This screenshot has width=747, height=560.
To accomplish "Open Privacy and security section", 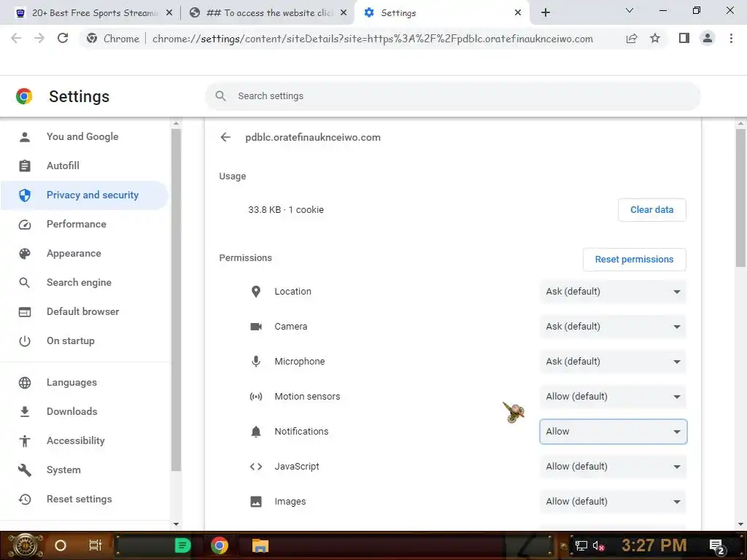I will [x=85, y=195].
